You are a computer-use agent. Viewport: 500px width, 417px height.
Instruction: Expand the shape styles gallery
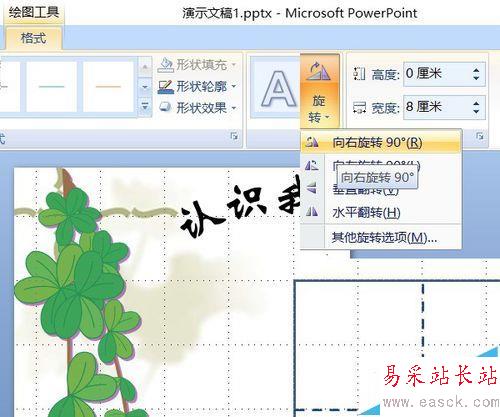[x=145, y=107]
